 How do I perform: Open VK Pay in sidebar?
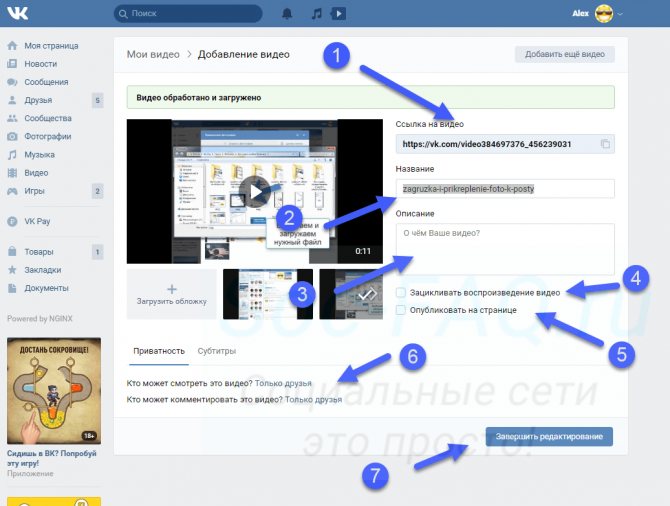(37, 221)
